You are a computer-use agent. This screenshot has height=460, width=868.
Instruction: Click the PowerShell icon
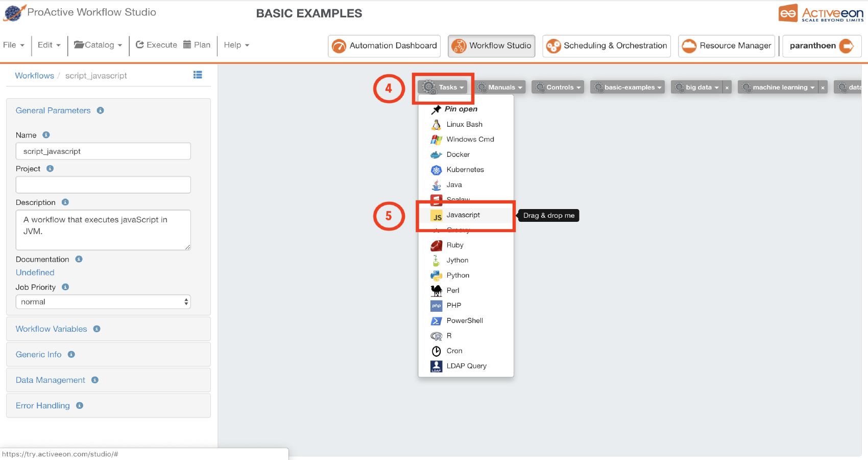tap(436, 320)
